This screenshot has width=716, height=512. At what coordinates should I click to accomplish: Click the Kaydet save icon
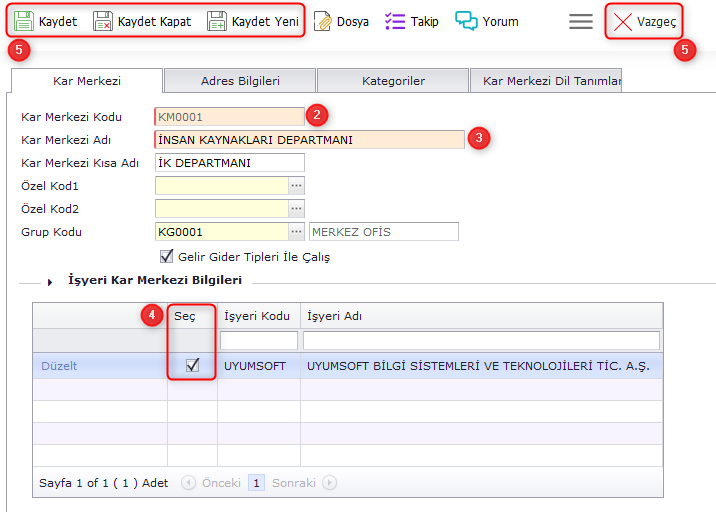click(x=23, y=21)
